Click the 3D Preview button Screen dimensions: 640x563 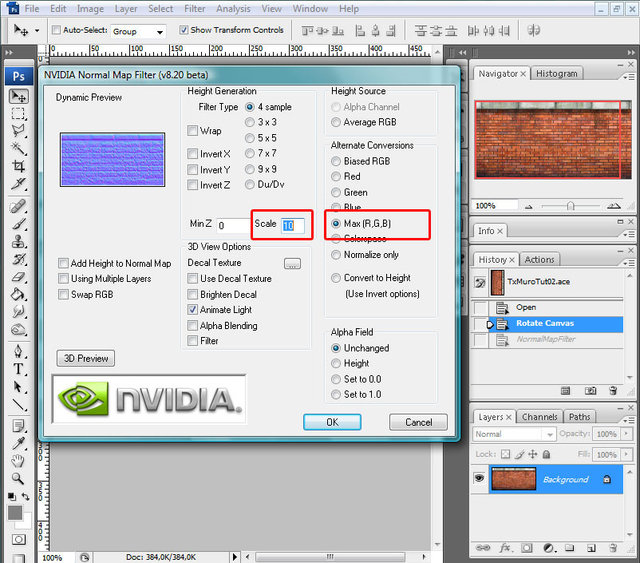click(85, 358)
